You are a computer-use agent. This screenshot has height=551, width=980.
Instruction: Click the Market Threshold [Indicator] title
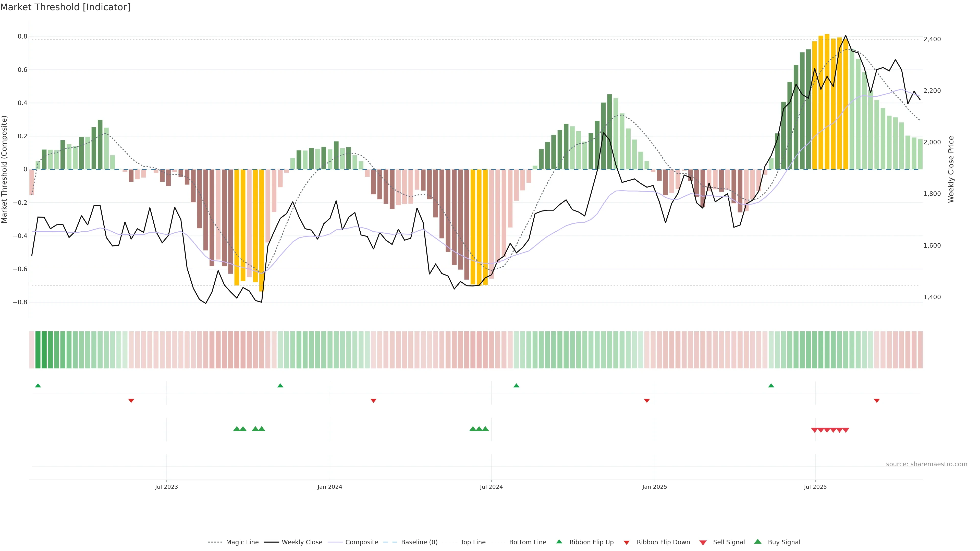click(65, 7)
